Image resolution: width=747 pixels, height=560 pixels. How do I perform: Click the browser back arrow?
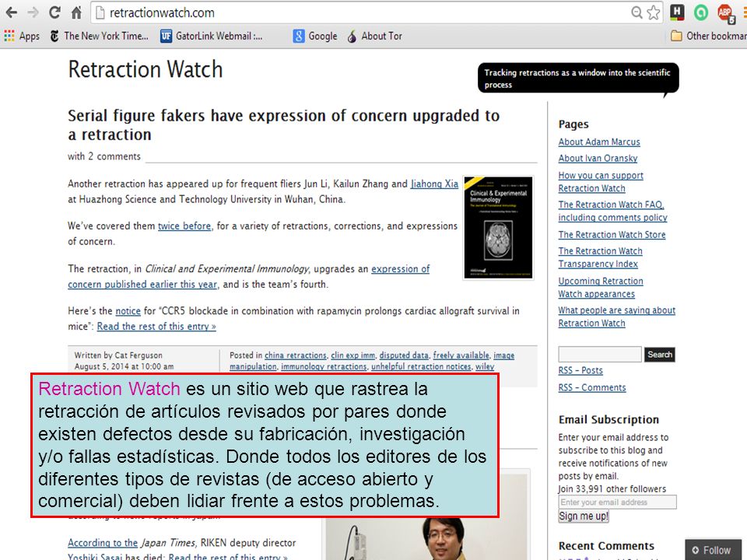pos(12,12)
